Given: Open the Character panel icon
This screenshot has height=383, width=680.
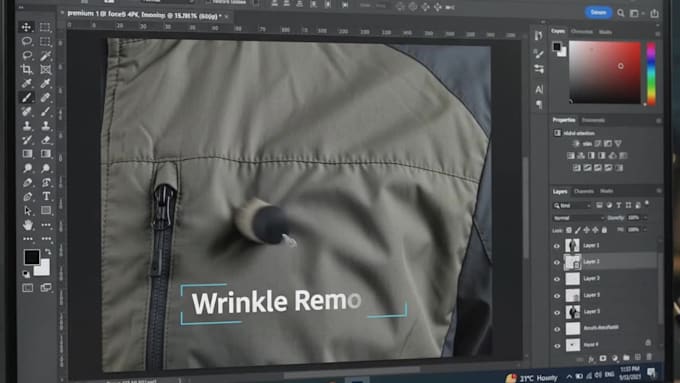Looking at the screenshot, I should coord(539,89).
